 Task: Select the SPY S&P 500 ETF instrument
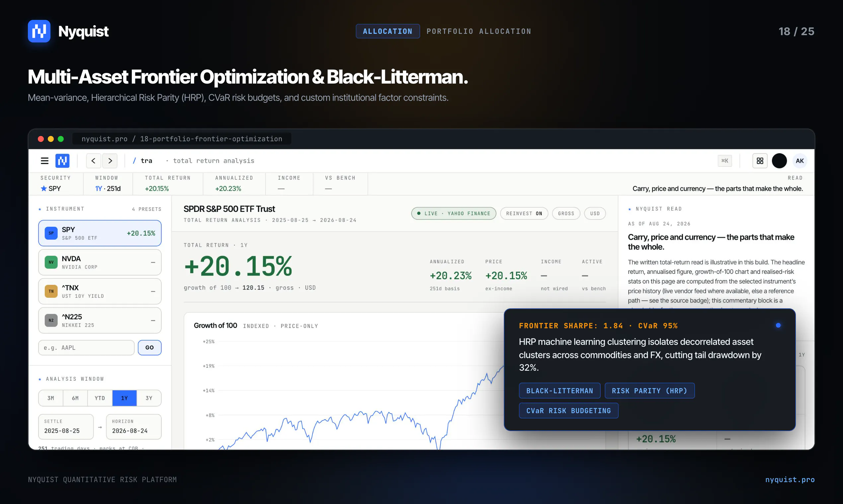[x=100, y=233]
